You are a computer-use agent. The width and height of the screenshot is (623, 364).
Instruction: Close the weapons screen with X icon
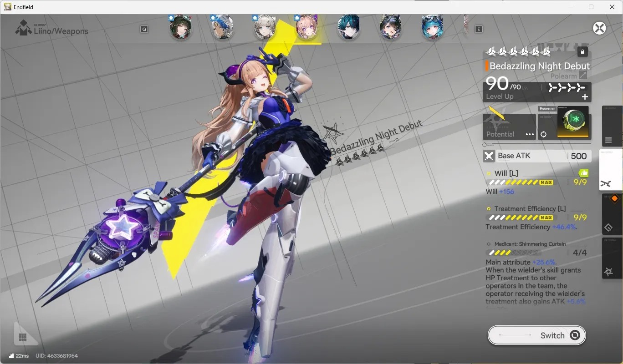pyautogui.click(x=599, y=28)
